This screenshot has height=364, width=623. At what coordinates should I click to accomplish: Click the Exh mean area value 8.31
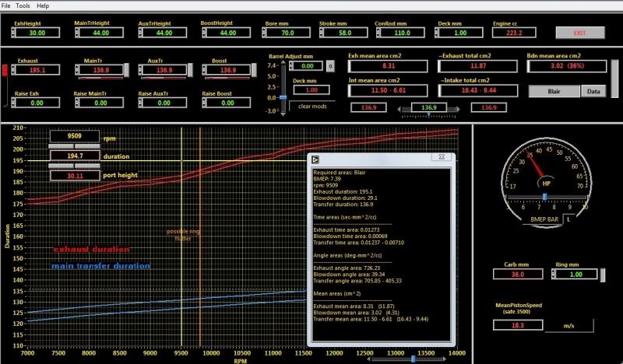click(388, 66)
